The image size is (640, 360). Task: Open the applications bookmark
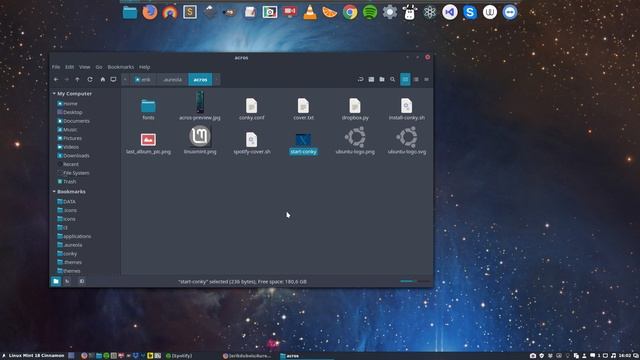[77, 236]
